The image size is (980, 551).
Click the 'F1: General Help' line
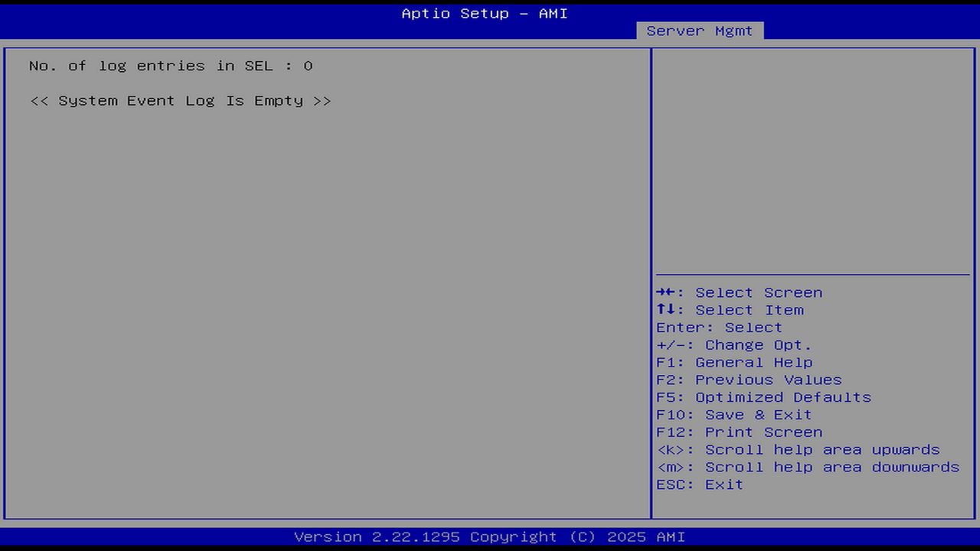(735, 363)
